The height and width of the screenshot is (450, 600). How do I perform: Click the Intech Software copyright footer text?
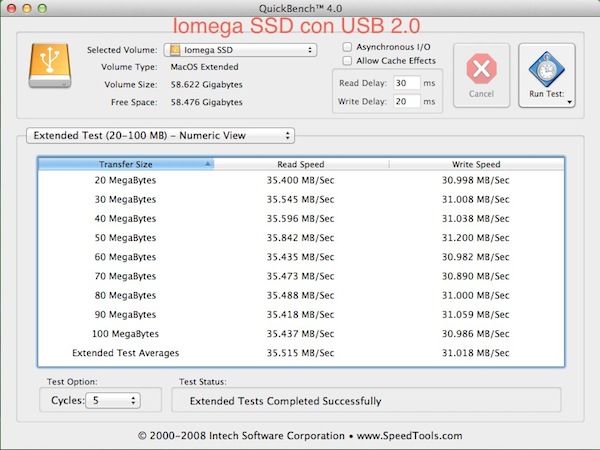[x=300, y=435]
